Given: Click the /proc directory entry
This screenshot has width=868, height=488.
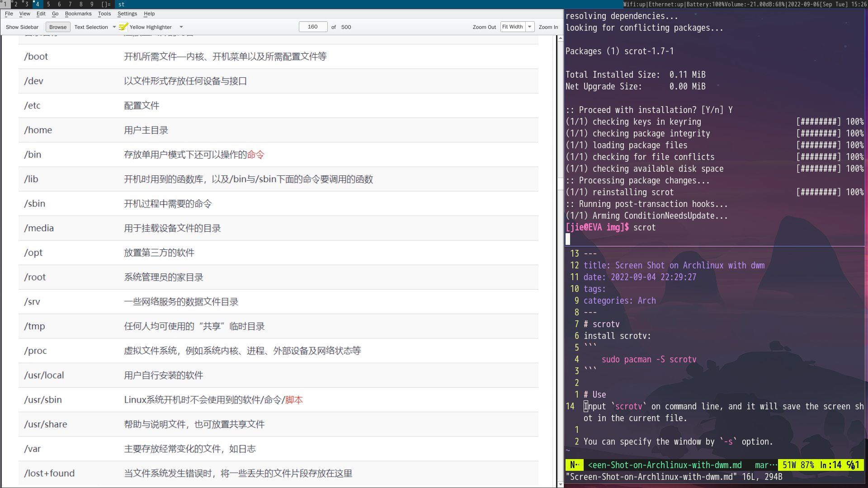Looking at the screenshot, I should [x=35, y=351].
